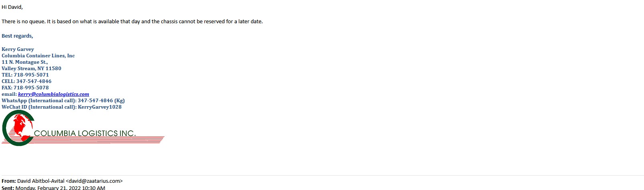Click the COLUMBIA LOGISTICS INC. logo text
Viewport: 644px width, 190px height.
85,133
